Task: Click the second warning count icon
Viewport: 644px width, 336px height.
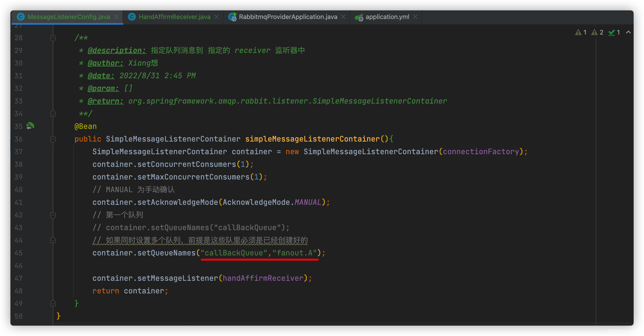Action: 594,33
